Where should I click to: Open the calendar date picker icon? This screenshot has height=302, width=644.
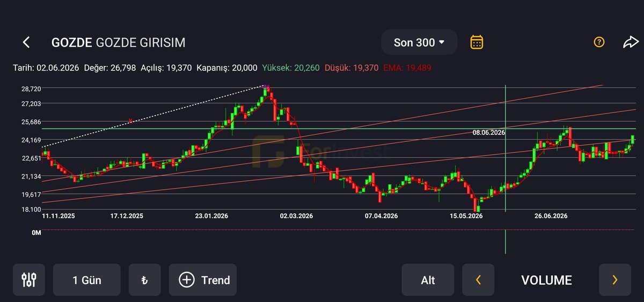477,42
